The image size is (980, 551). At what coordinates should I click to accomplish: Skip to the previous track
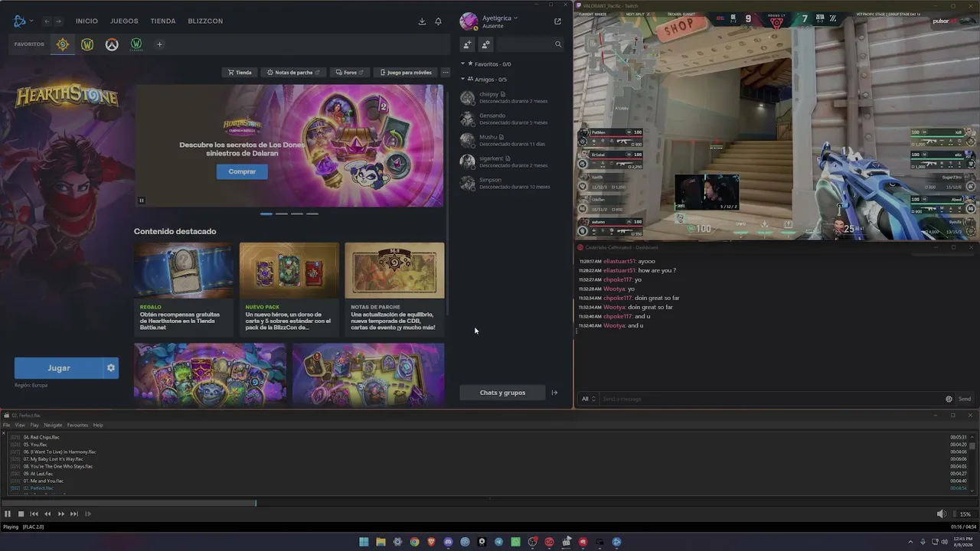pos(34,514)
